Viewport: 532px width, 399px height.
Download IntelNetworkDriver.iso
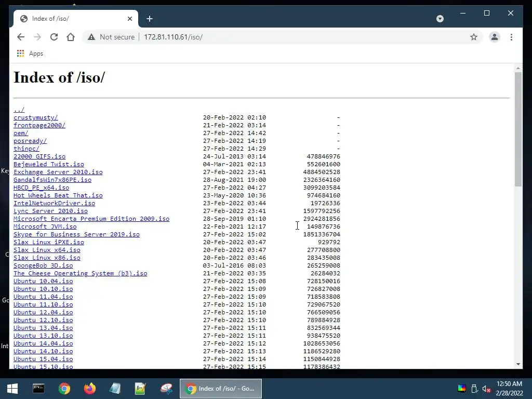click(x=54, y=203)
